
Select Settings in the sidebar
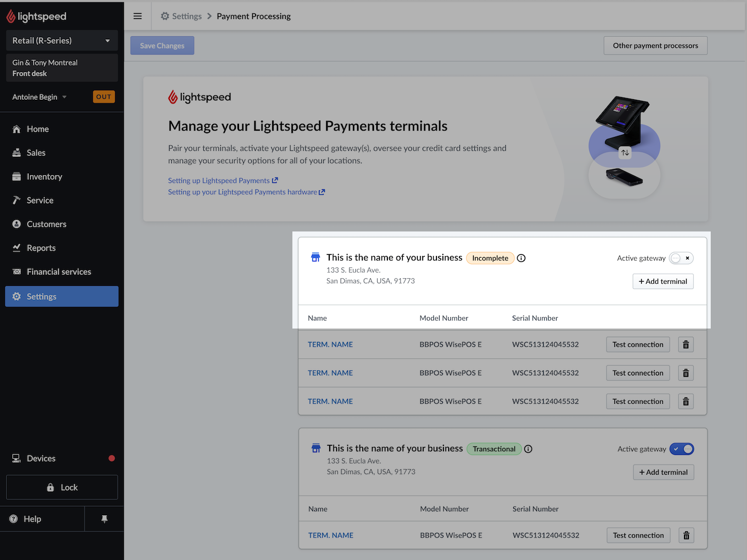point(62,297)
